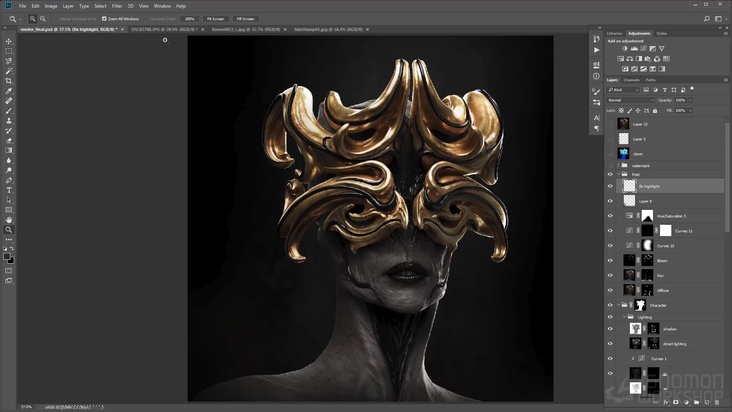Select the Rectangular Marquee tool

[x=9, y=51]
